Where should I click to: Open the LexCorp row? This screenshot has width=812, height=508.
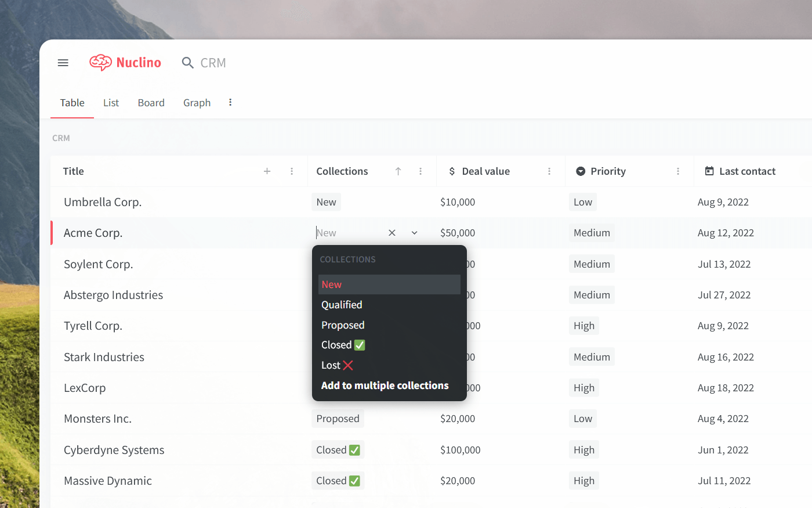coord(85,388)
